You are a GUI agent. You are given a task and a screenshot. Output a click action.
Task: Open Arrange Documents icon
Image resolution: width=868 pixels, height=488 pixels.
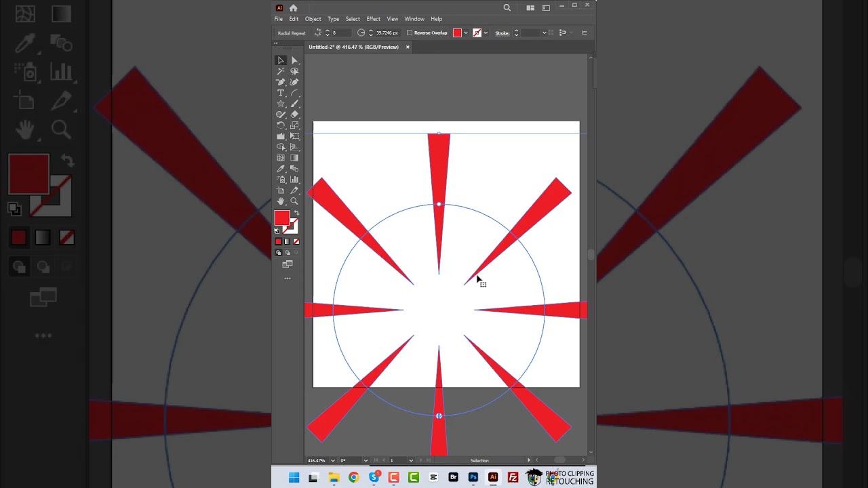[530, 7]
